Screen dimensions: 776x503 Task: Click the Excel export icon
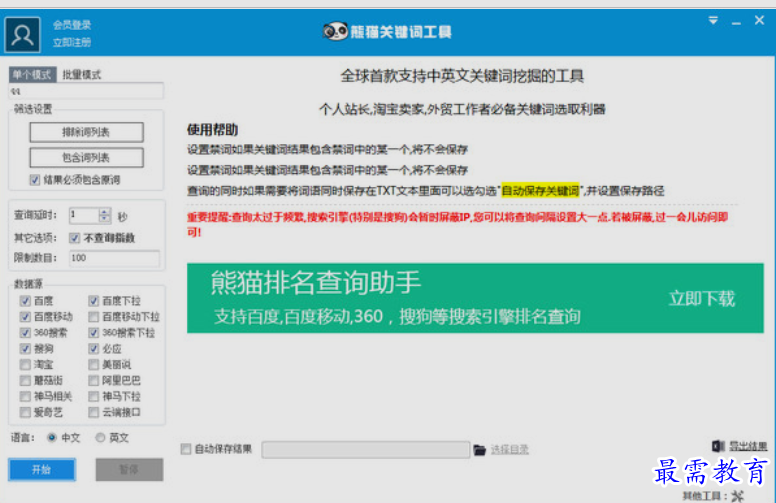tap(718, 446)
